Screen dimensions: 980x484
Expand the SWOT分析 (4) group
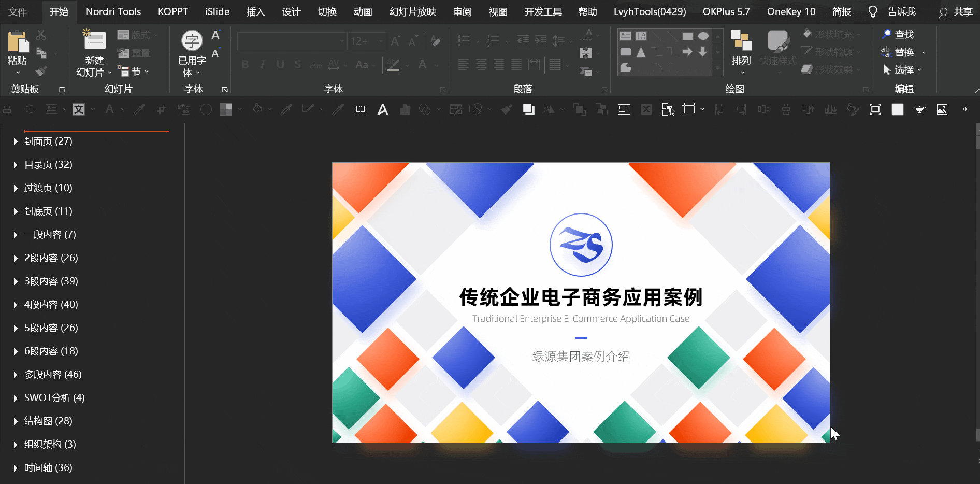tap(16, 398)
